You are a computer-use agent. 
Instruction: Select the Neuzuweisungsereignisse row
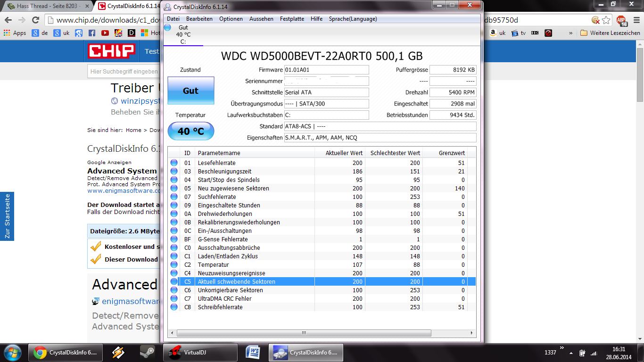point(322,273)
